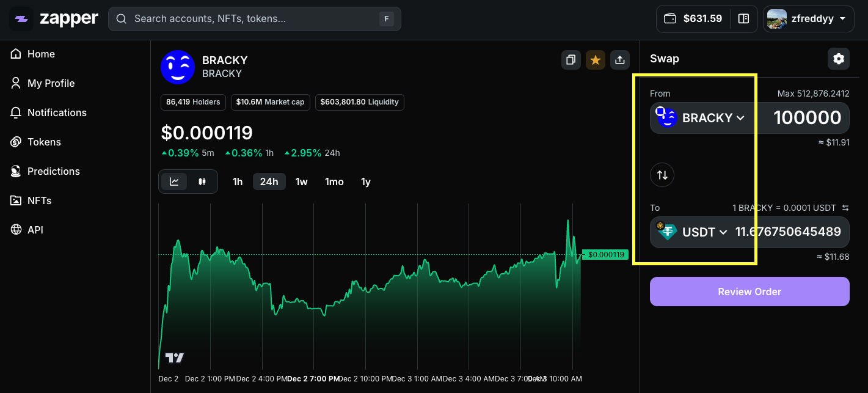The image size is (868, 393).
Task: Click the wallet balance $631.59
Action: [x=693, y=19]
